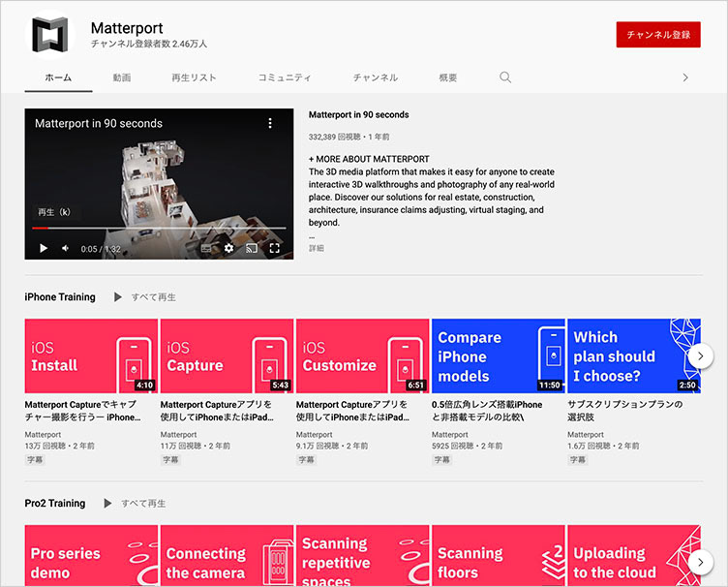Image resolution: width=728 pixels, height=587 pixels.
Task: Open the iPhone Training playlist heading
Action: coord(60,297)
